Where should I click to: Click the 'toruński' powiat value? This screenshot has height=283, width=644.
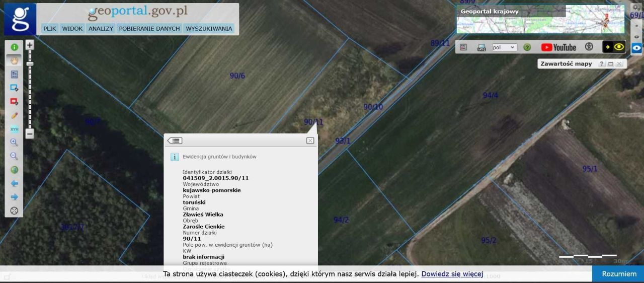tap(194, 202)
